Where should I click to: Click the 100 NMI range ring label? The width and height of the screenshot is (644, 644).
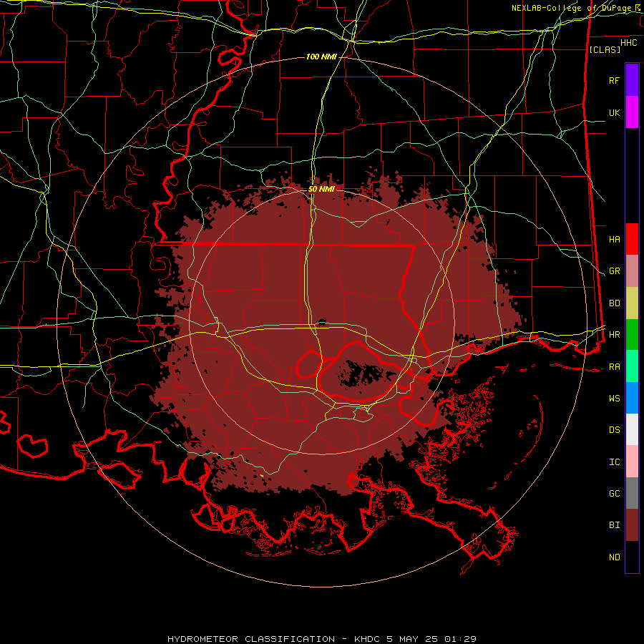pyautogui.click(x=321, y=57)
